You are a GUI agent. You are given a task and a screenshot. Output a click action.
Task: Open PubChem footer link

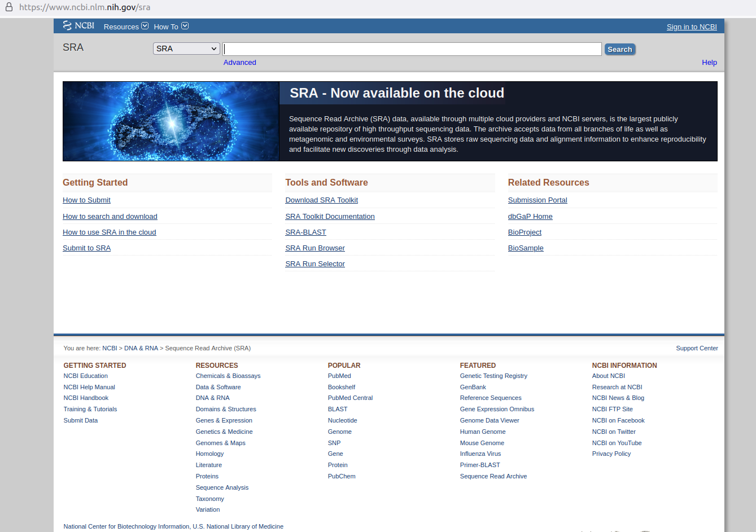[x=342, y=476]
